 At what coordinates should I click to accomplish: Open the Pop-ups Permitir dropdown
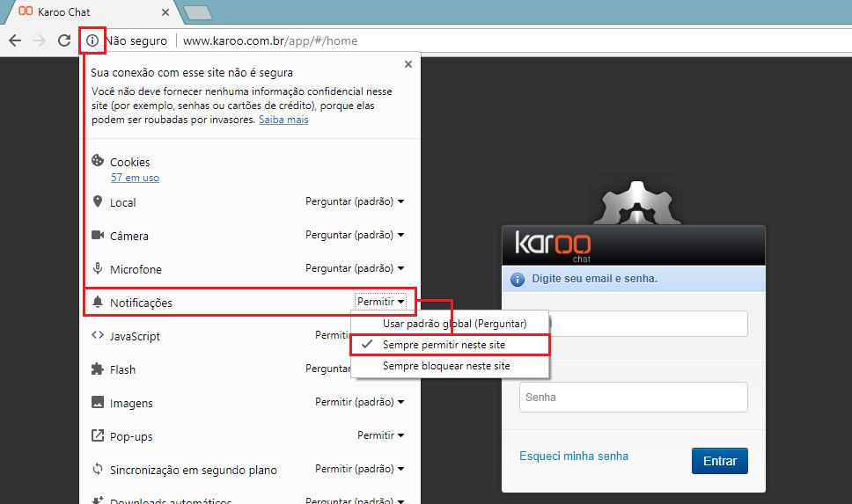tap(380, 435)
